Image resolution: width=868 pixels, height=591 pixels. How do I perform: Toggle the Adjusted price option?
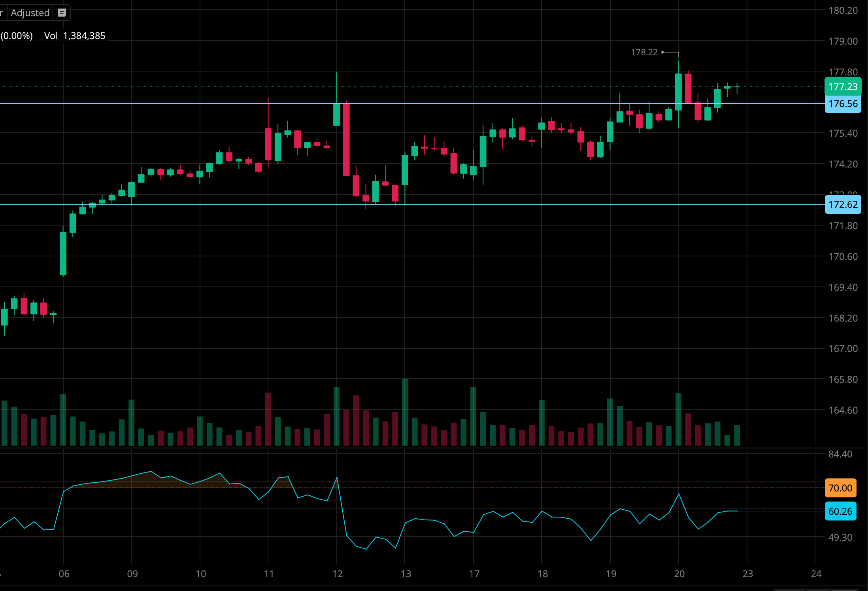pos(30,13)
